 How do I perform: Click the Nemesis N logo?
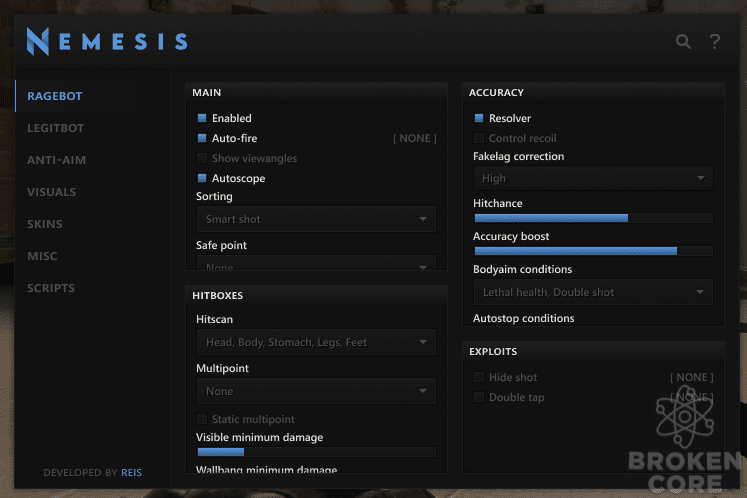click(38, 41)
